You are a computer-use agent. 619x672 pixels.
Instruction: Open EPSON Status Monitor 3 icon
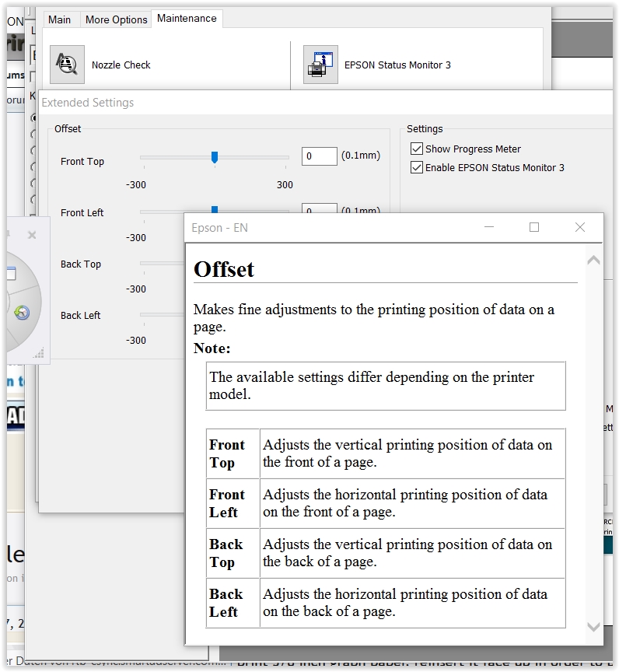[320, 65]
